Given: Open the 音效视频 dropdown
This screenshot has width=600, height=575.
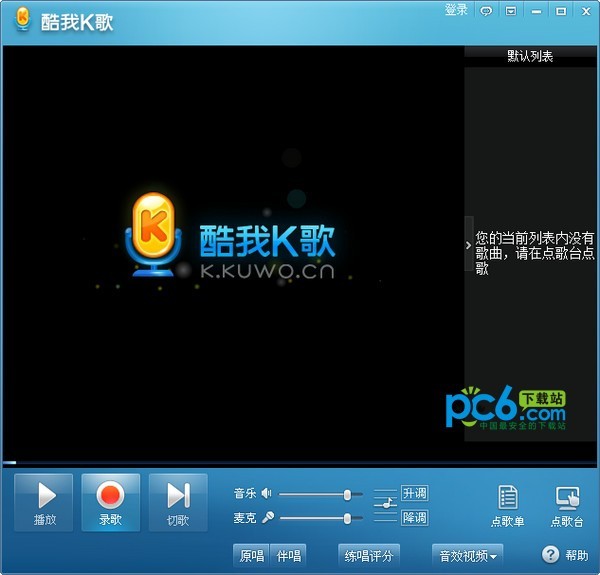Looking at the screenshot, I should [x=468, y=555].
